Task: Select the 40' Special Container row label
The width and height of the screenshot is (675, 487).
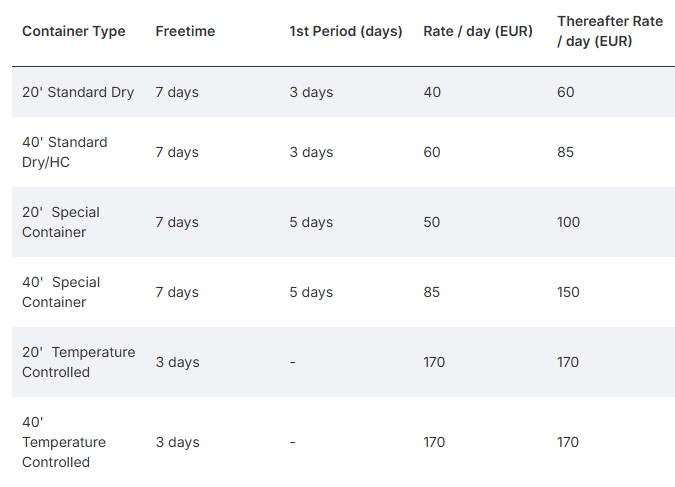Action: (61, 292)
